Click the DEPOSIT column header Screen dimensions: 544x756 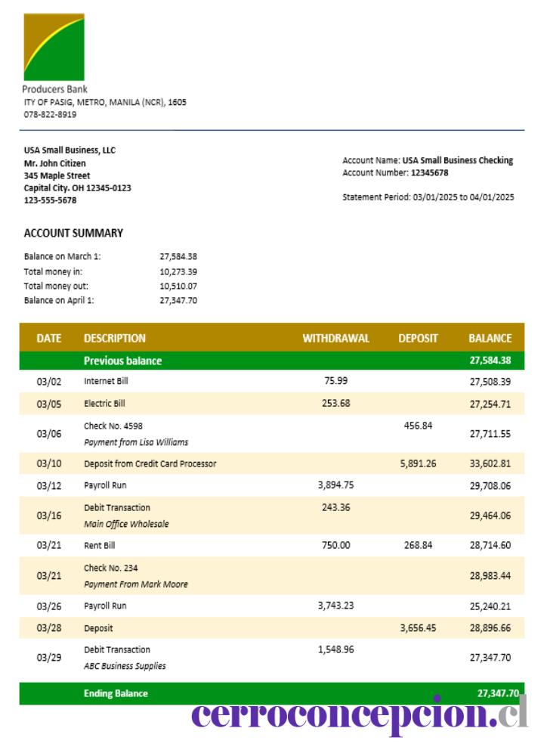(x=418, y=339)
